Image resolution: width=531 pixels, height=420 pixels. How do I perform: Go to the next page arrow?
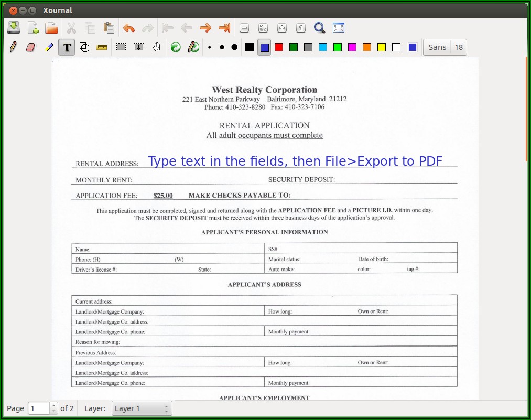click(x=205, y=28)
